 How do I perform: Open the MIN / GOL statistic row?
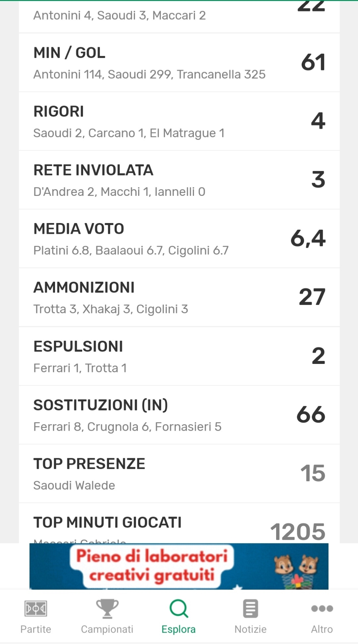(x=179, y=63)
